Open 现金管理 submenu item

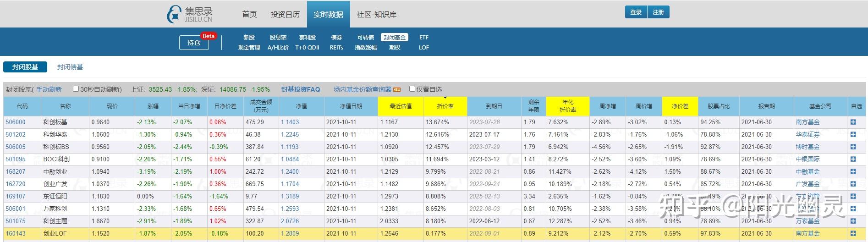click(249, 48)
